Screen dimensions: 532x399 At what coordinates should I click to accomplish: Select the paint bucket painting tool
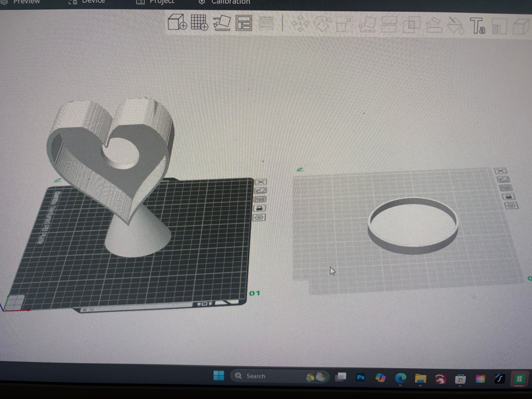coord(456,25)
